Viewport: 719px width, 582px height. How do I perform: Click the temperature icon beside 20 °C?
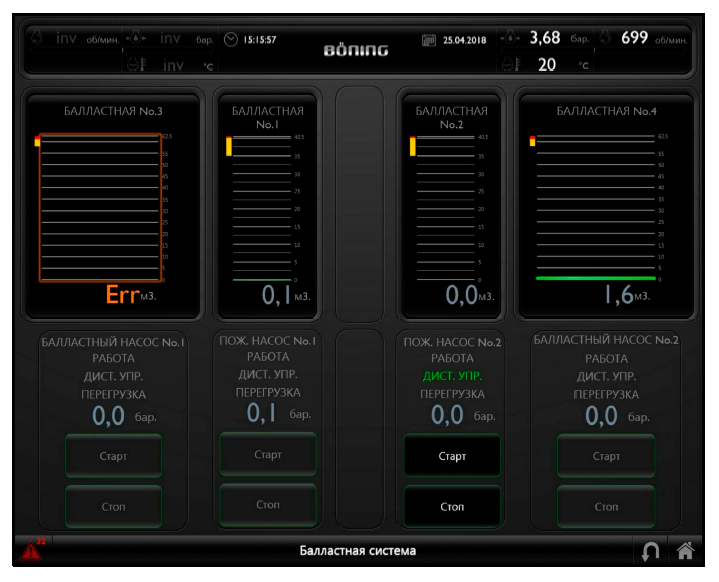[510, 65]
